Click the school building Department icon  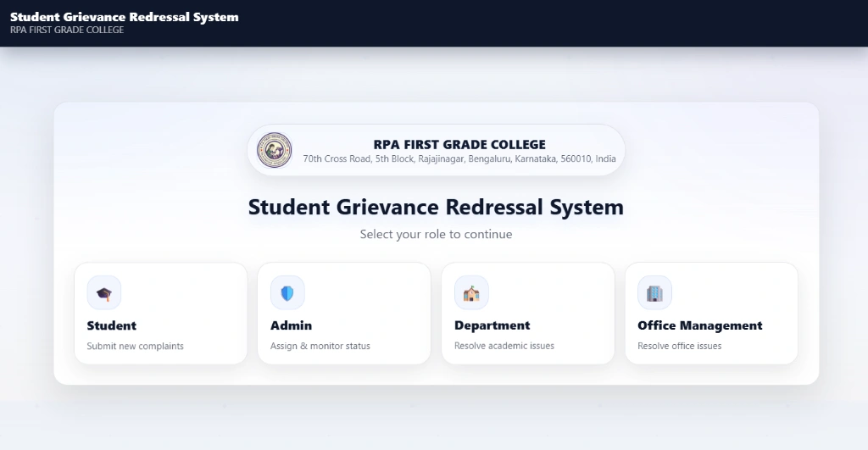click(471, 293)
